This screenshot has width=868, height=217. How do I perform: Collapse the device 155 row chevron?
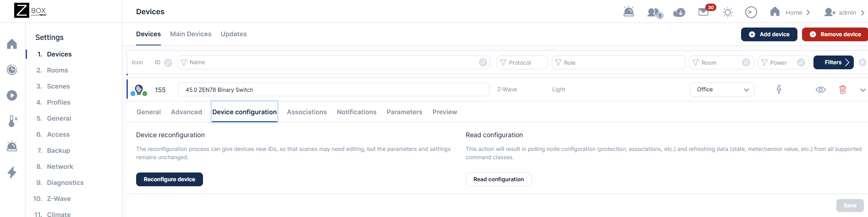pos(863,90)
